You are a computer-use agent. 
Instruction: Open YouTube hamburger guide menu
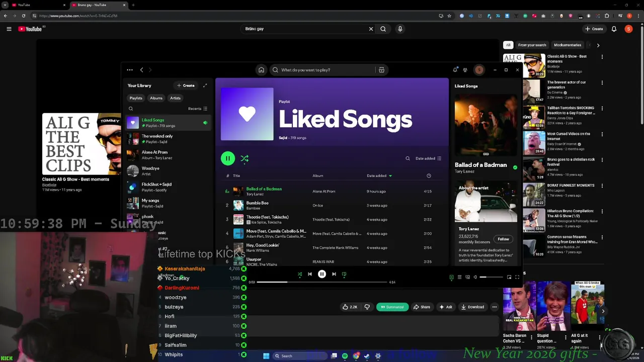[9, 29]
